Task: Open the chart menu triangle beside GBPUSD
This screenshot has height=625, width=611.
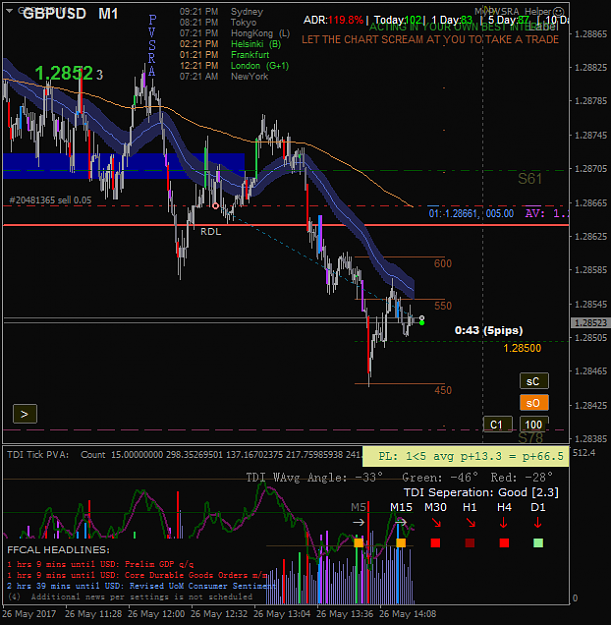Action: click(9, 11)
